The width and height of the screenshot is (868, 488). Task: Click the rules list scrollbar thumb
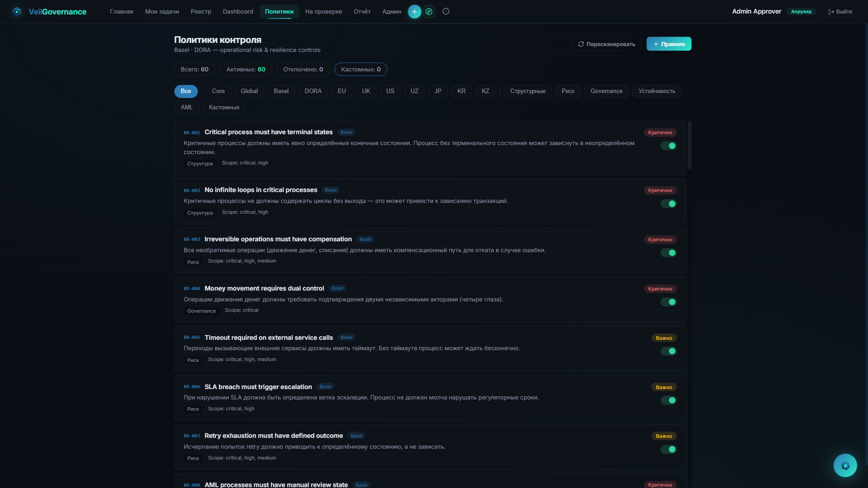pos(689,145)
